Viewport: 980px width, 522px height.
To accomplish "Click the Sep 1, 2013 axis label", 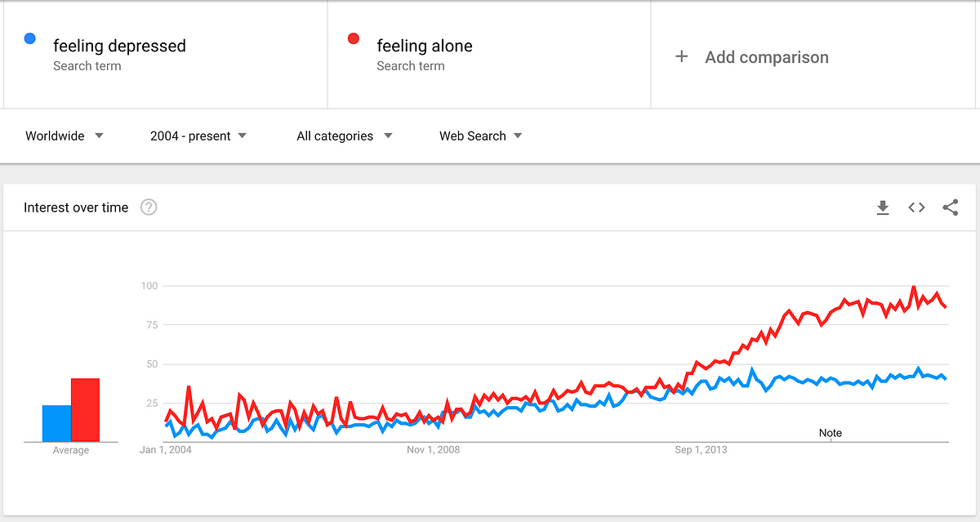I will tap(702, 450).
